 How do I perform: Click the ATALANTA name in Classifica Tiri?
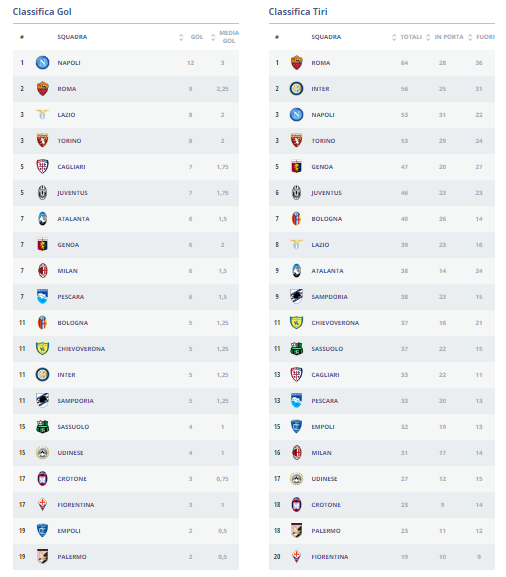pyautogui.click(x=328, y=271)
